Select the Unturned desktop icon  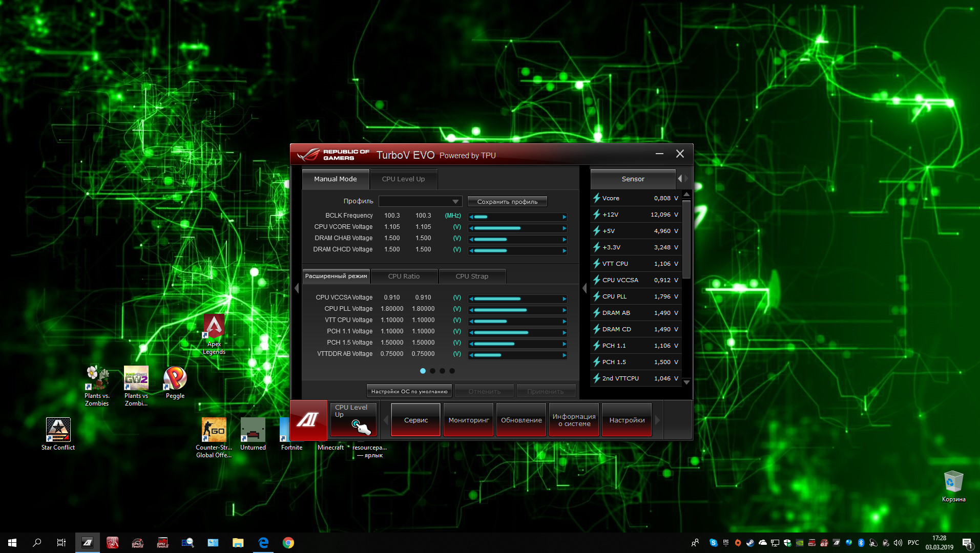253,434
